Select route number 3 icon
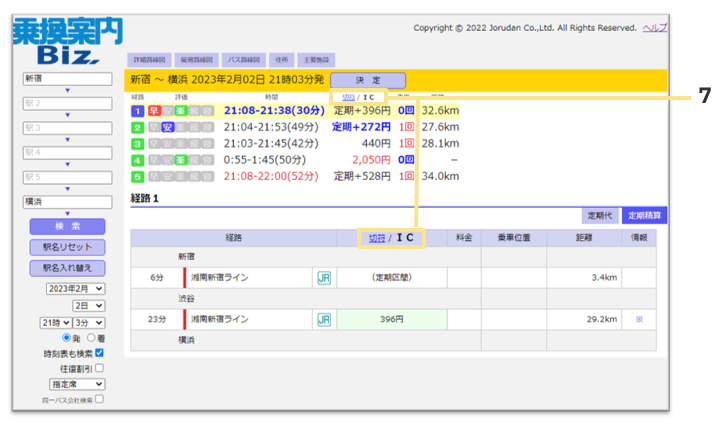Image resolution: width=714 pixels, height=422 pixels. pyautogui.click(x=137, y=143)
